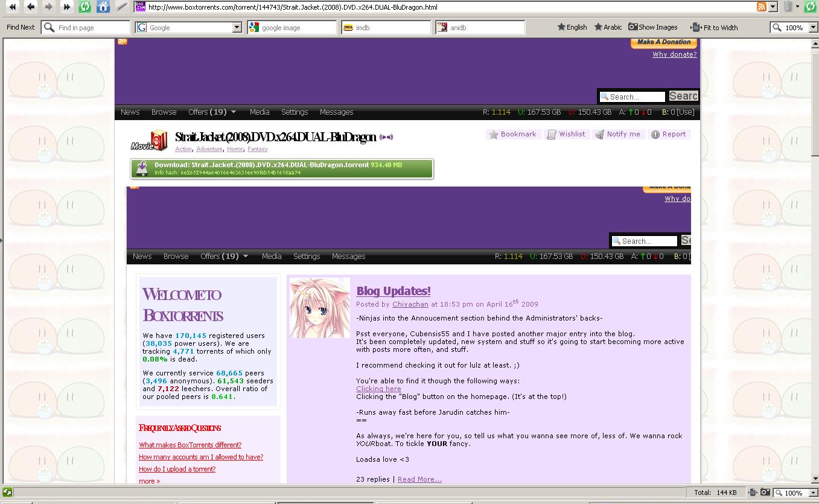Report this torrent
This screenshot has height=504, width=819.
click(x=668, y=134)
